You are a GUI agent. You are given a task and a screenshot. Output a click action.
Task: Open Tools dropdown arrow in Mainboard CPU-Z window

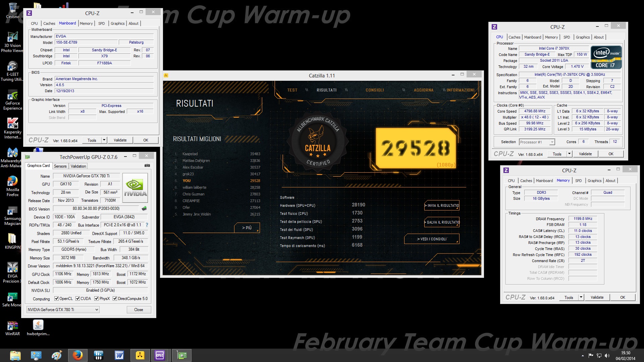pyautogui.click(x=104, y=140)
